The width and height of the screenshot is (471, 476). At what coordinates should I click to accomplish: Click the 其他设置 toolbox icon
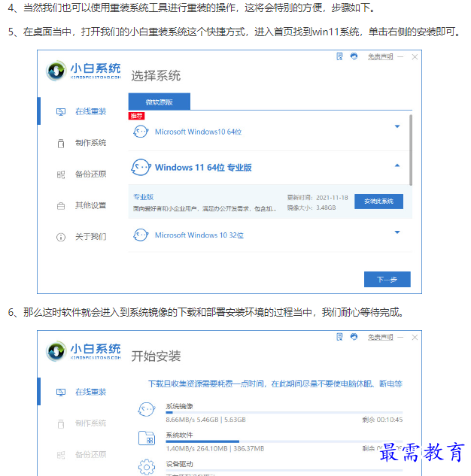tap(61, 206)
